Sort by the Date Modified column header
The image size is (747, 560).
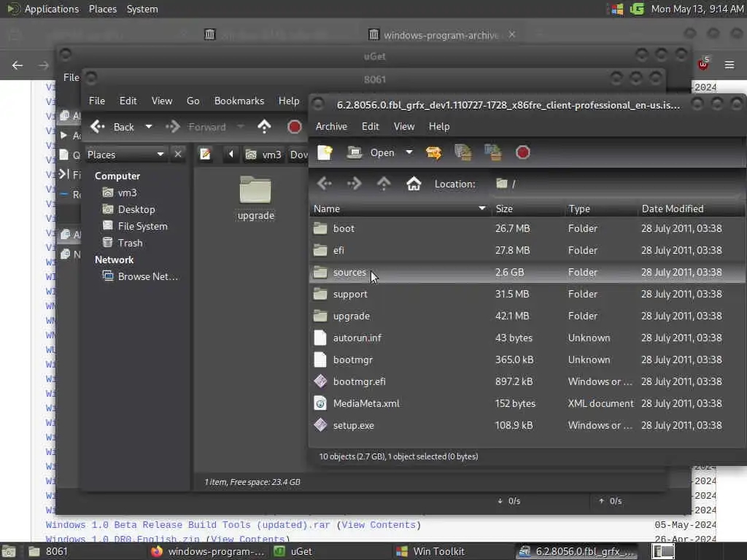[x=691, y=209]
